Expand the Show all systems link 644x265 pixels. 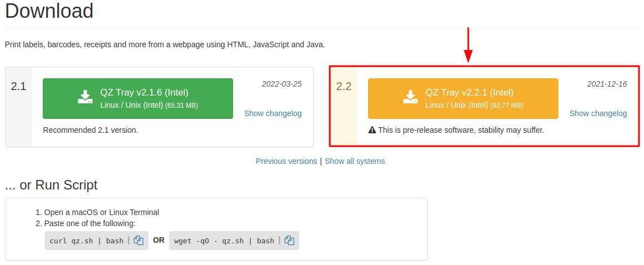pos(355,161)
